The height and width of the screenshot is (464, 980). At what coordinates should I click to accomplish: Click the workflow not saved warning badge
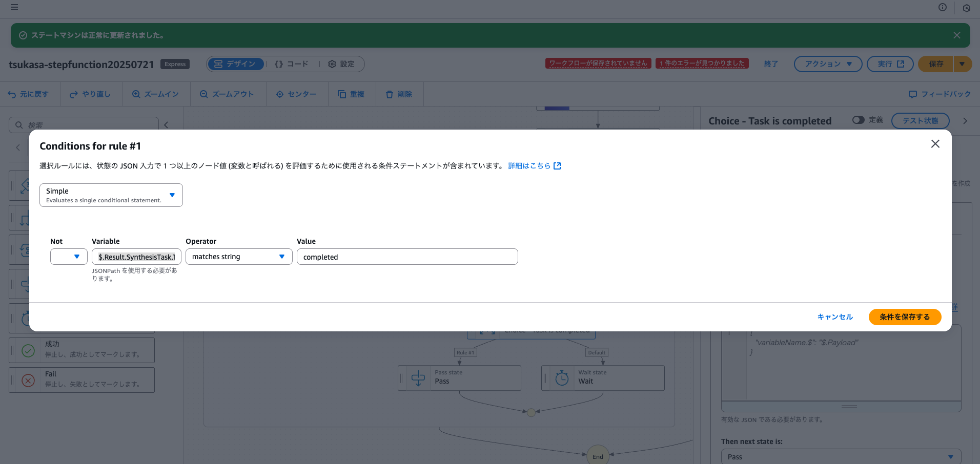598,63
